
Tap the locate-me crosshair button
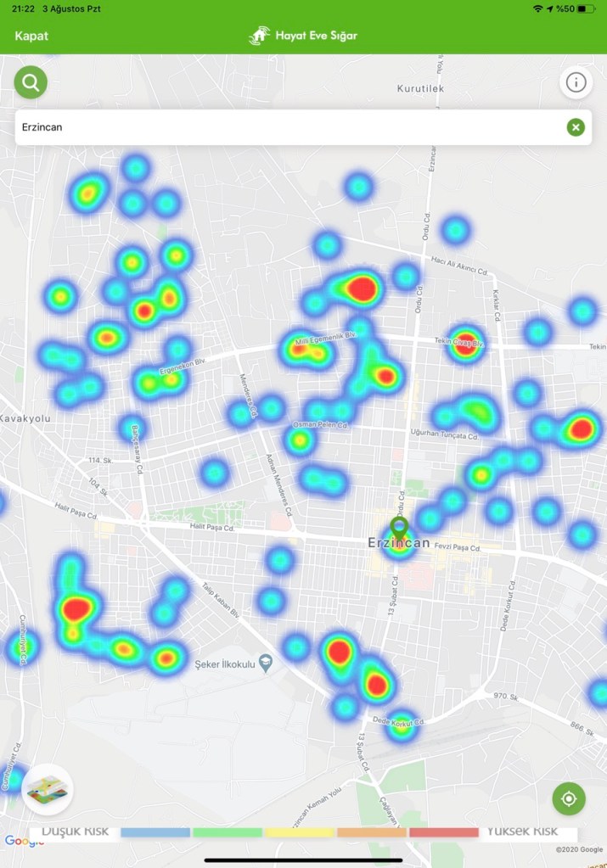tap(569, 798)
